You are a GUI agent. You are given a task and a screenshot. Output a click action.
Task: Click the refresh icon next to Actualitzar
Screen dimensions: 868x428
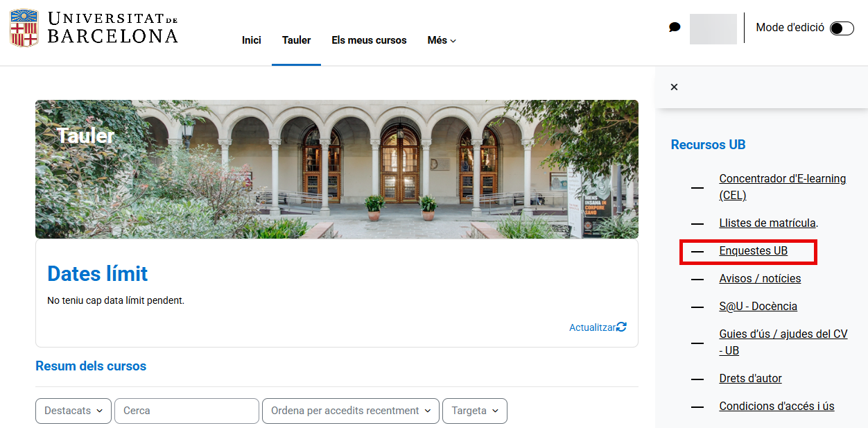(x=622, y=327)
